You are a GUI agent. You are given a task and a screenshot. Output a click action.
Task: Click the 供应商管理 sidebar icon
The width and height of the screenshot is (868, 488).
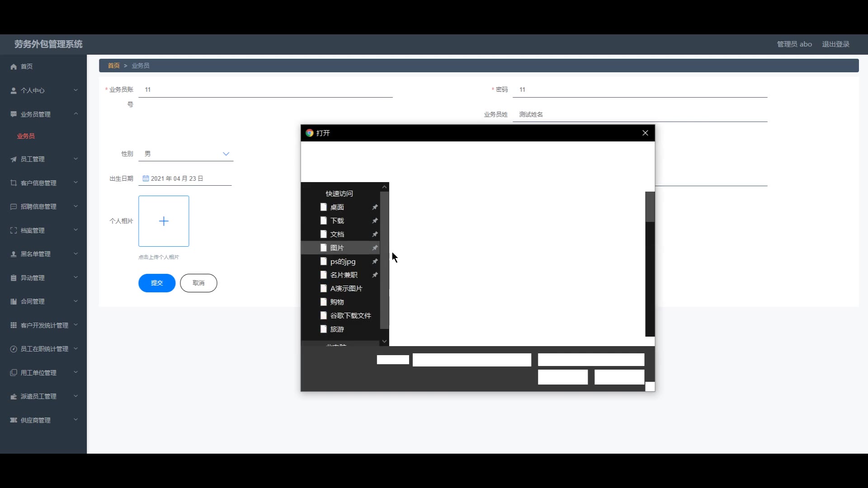click(14, 420)
